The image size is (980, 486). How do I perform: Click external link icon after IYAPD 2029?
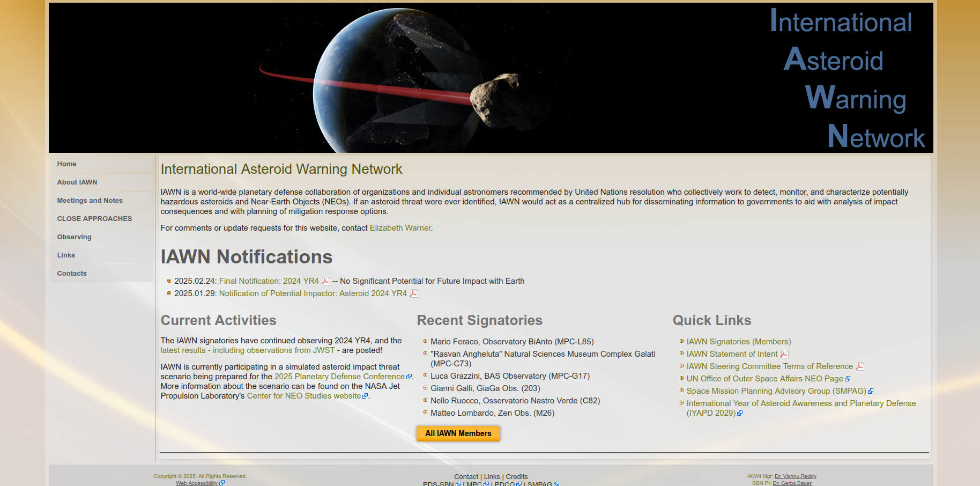click(x=740, y=414)
